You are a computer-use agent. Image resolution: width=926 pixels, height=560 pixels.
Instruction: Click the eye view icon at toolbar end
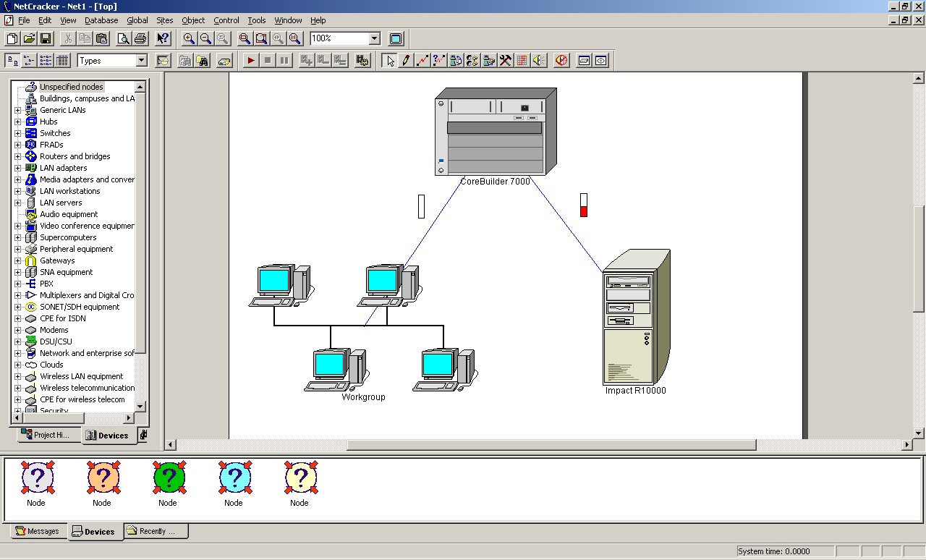[601, 61]
